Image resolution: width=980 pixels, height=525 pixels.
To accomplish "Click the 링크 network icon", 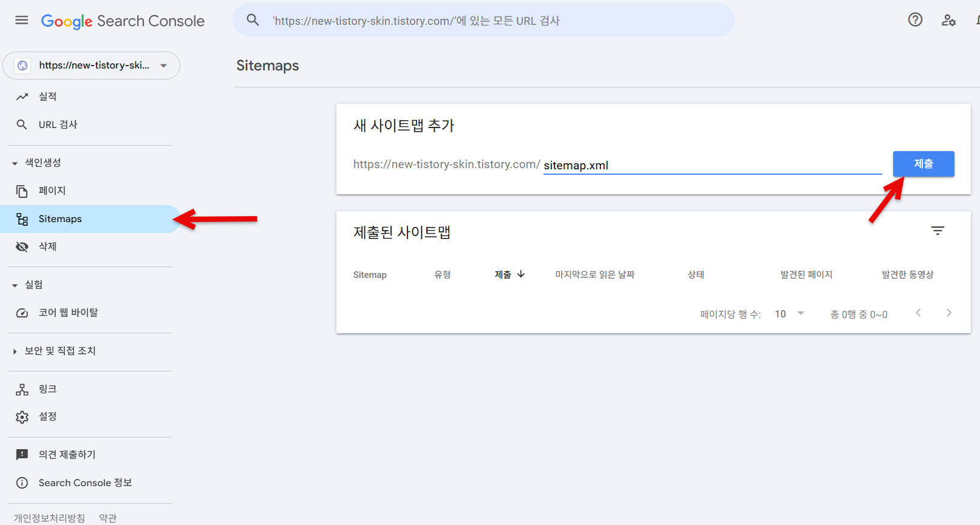I will pyautogui.click(x=22, y=389).
